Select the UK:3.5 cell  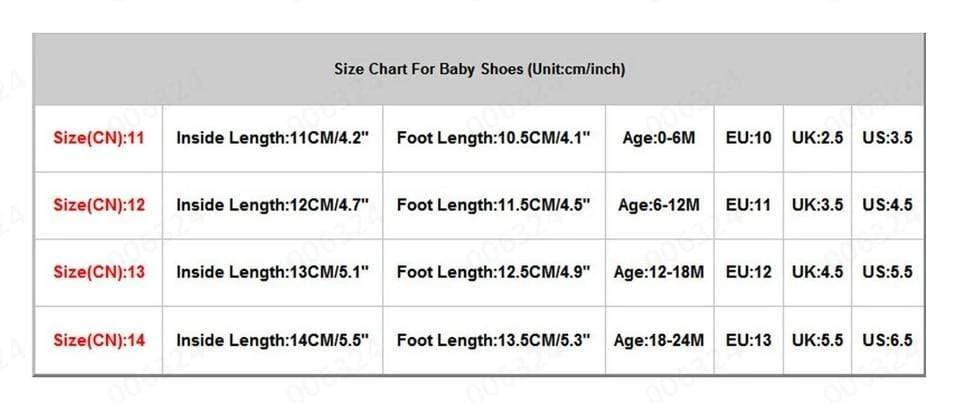point(817,205)
